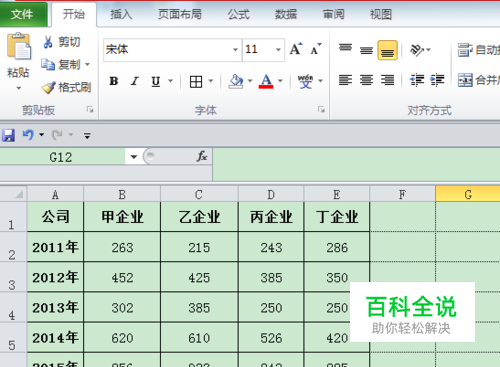Open the underline style dropdown arrow
This screenshot has width=500, height=367.
pyautogui.click(x=170, y=81)
